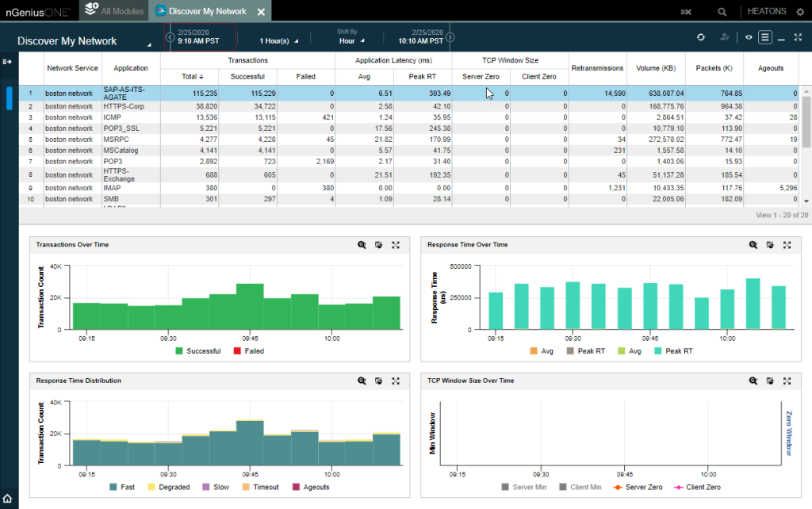Sort by the Retransmissions column header
Screen dimensions: 812x509
597,68
